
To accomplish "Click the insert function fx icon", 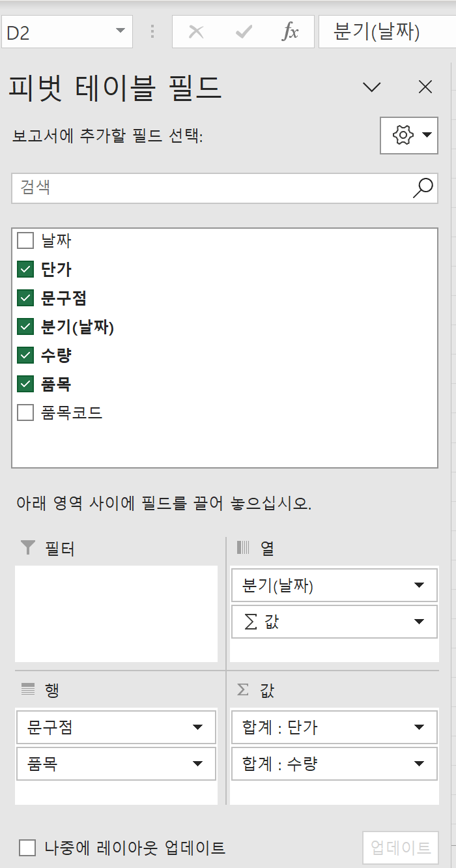I will pos(290,32).
